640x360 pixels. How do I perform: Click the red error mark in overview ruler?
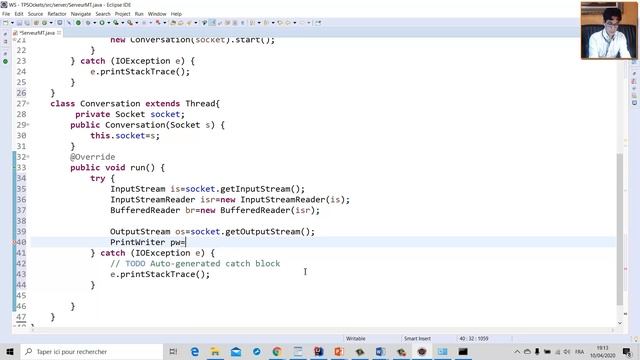click(x=626, y=269)
